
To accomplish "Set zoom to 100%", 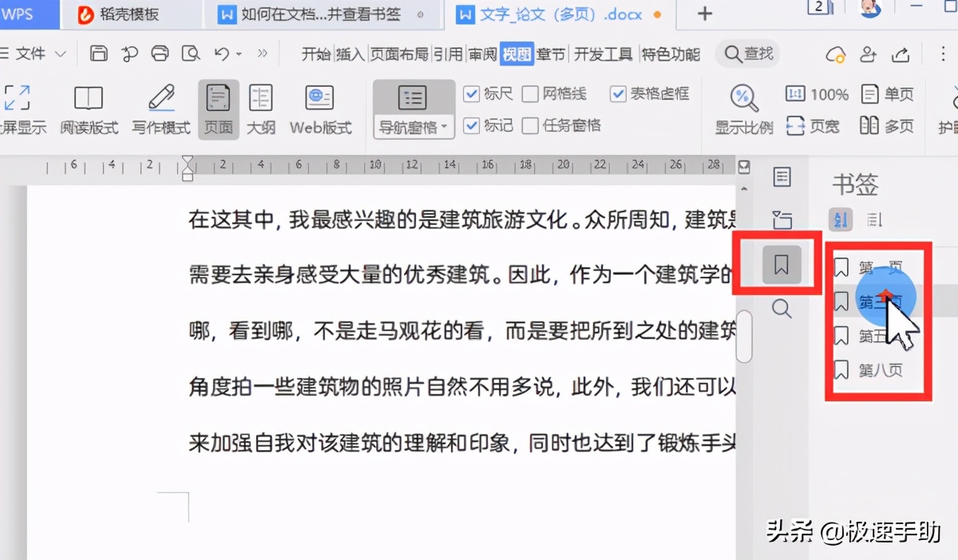I will pyautogui.click(x=817, y=95).
